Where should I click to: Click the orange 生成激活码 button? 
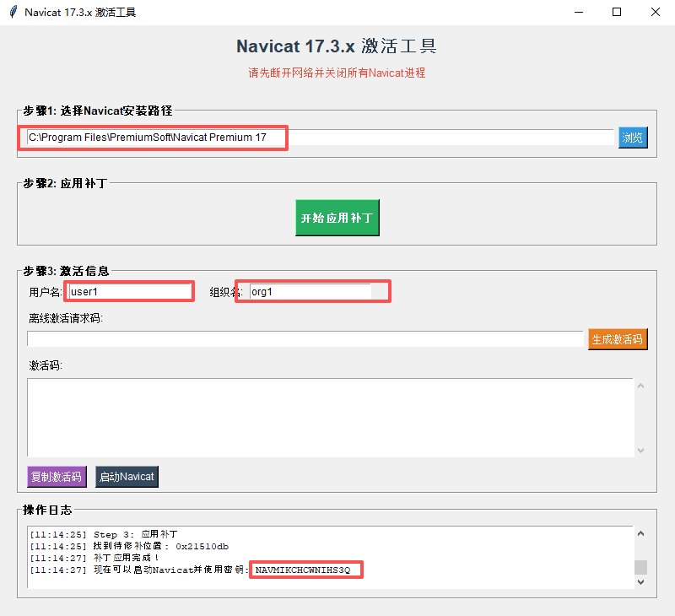(618, 339)
